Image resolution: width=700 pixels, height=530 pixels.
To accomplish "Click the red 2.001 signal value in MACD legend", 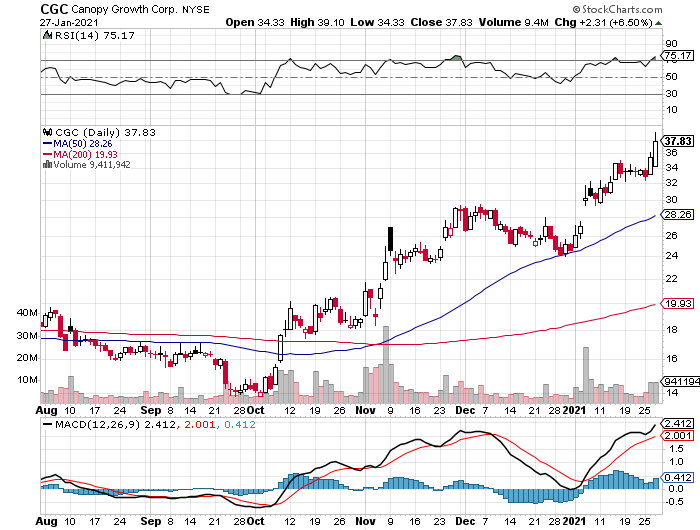I will [x=200, y=425].
